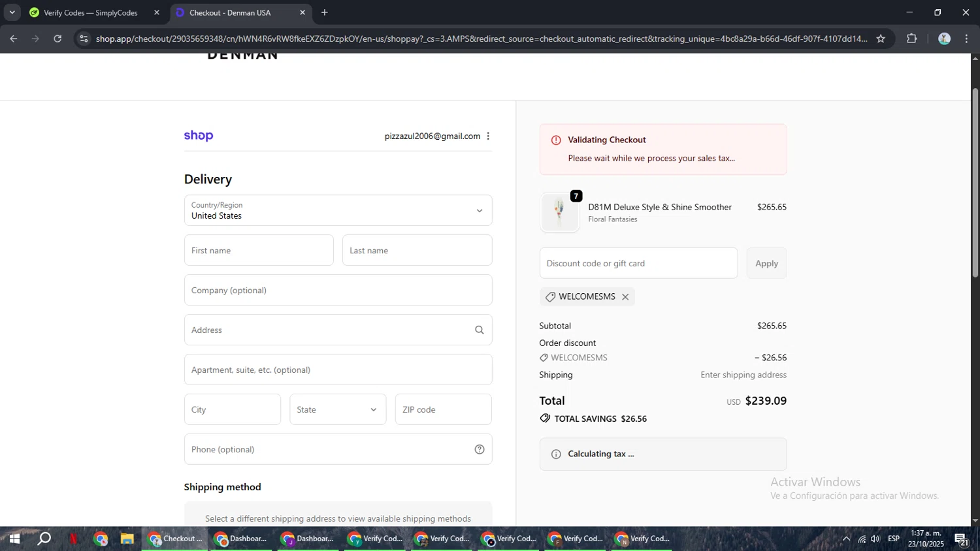Click the Apartment, suite, etc. field
The height and width of the screenshot is (551, 980).
(338, 370)
